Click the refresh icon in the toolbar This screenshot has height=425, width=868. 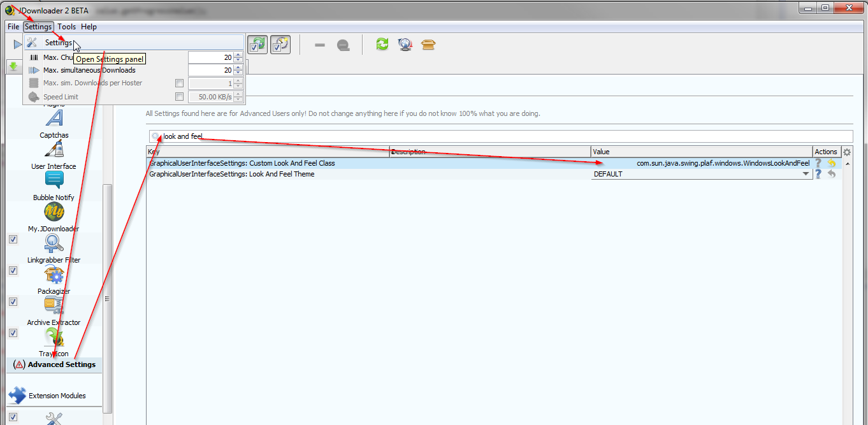[x=382, y=45]
